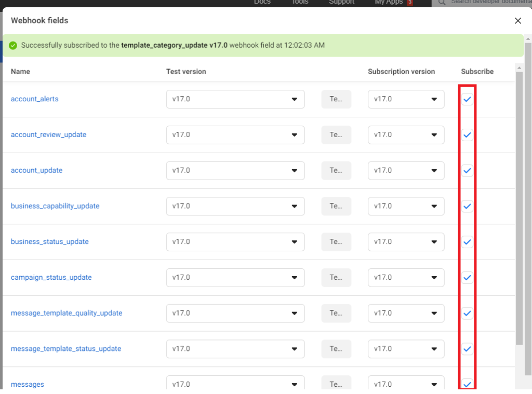This screenshot has width=532, height=394.
Task: Open Subscription version dropdown for campaign_status_update
Action: [406, 278]
